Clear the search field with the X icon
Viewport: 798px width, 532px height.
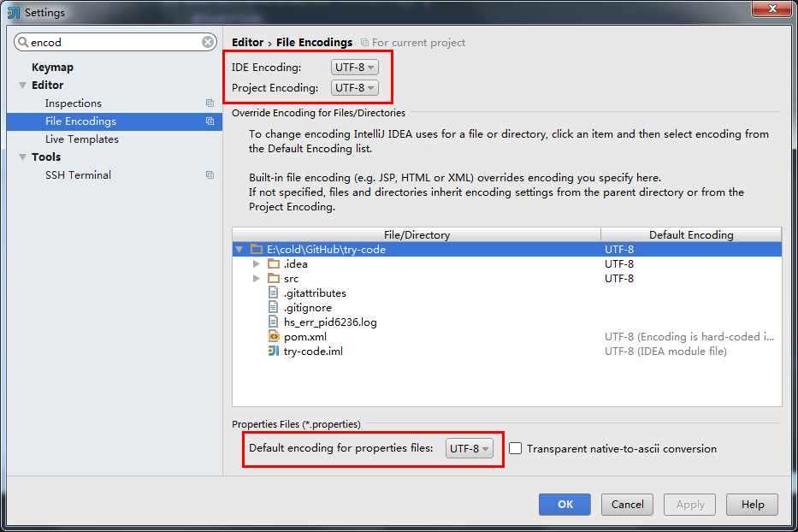208,42
